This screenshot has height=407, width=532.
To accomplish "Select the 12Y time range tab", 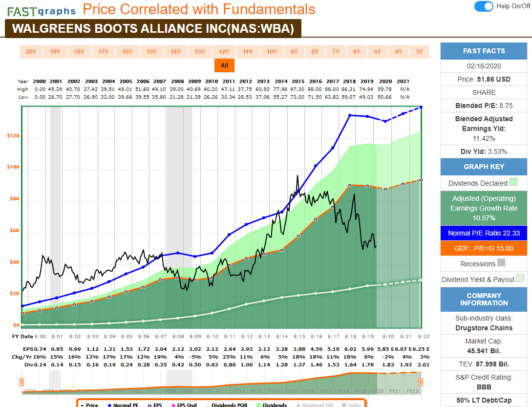I will click(224, 52).
